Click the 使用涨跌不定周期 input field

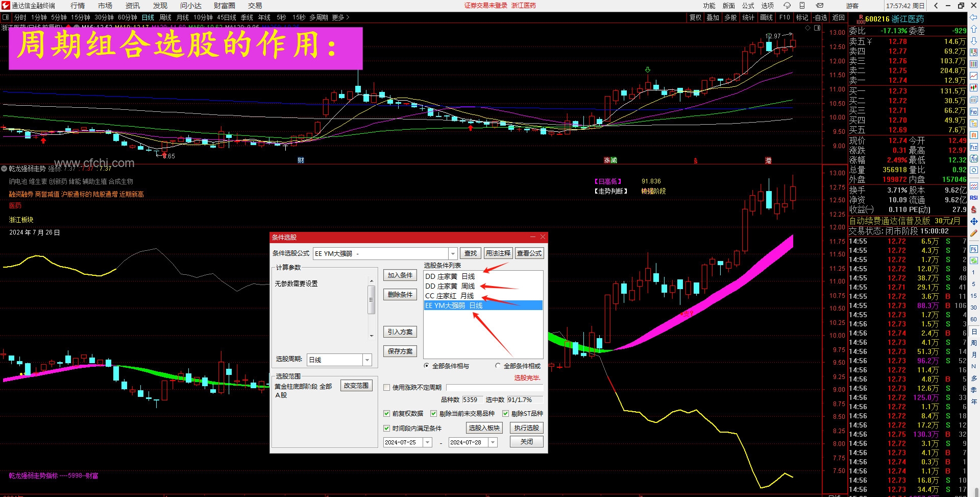coord(495,388)
